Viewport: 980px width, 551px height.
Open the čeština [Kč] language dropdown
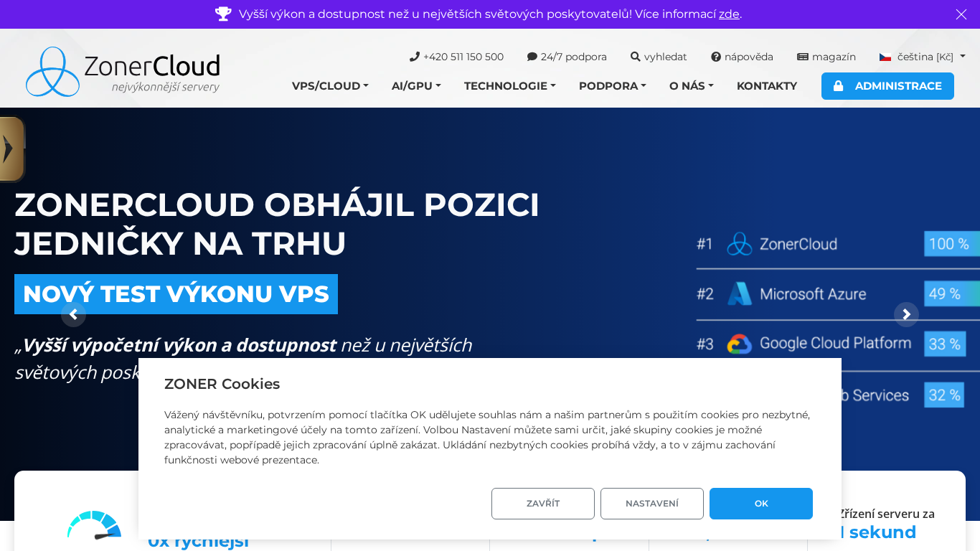pyautogui.click(x=923, y=57)
